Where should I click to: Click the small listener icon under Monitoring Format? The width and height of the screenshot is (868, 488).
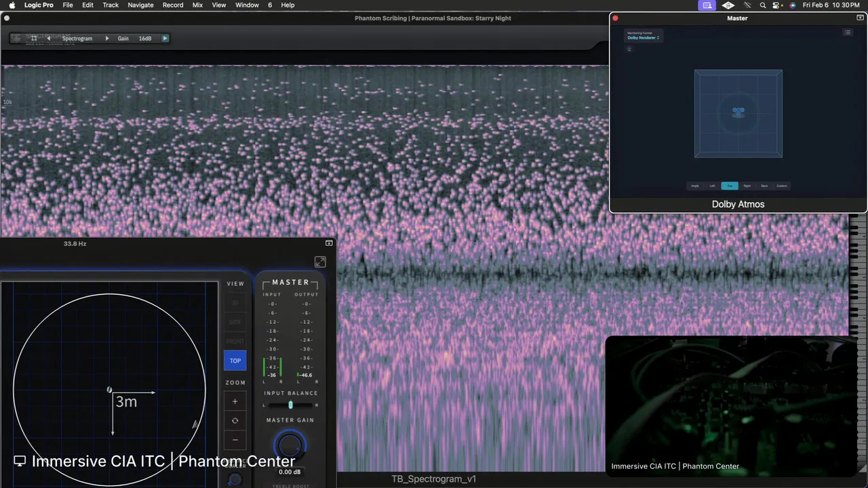[x=629, y=49]
